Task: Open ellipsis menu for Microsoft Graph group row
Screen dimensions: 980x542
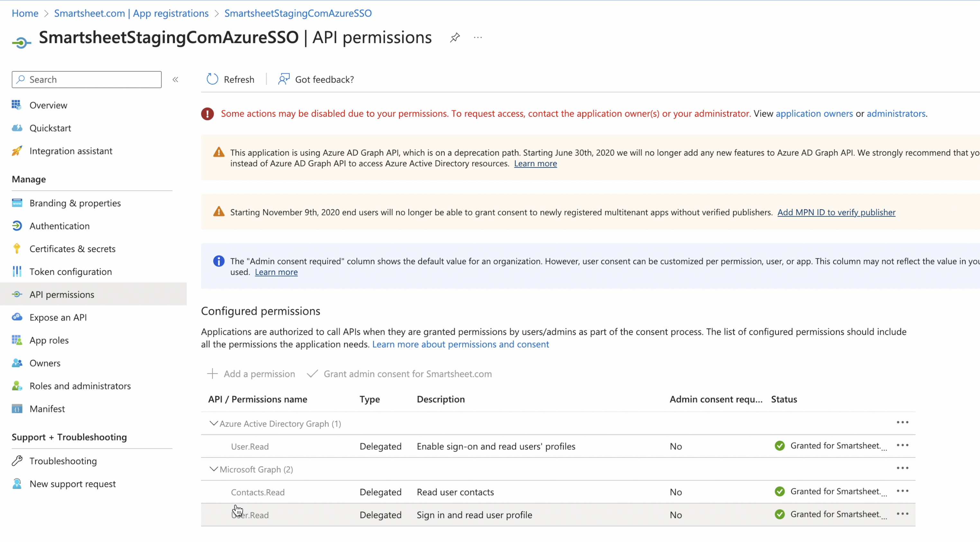Action: pos(903,468)
